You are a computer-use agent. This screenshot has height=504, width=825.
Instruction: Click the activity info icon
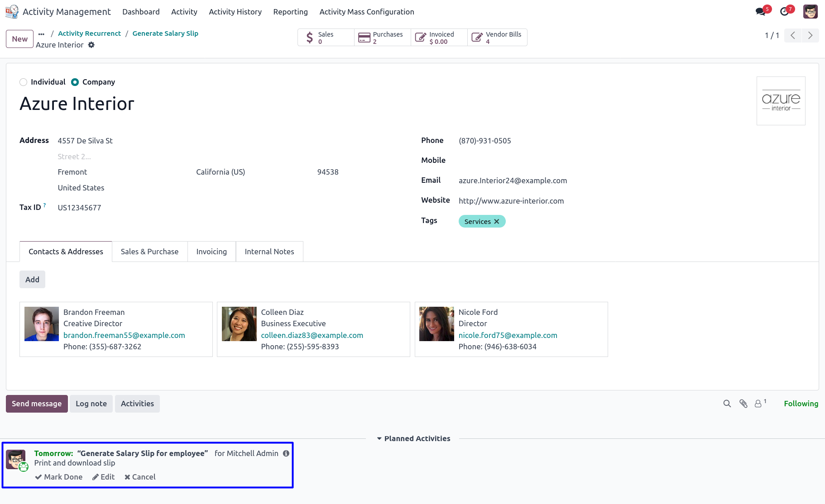tap(286, 453)
